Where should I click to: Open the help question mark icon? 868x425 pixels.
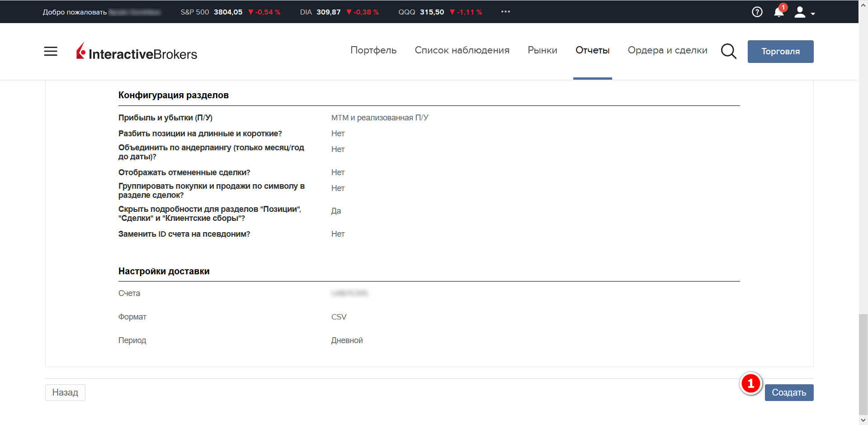[757, 12]
